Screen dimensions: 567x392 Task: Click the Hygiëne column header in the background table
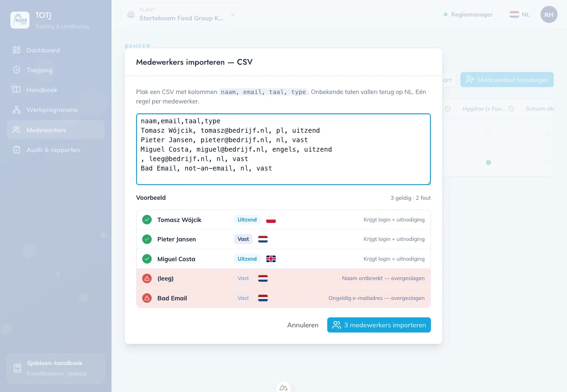(484, 109)
